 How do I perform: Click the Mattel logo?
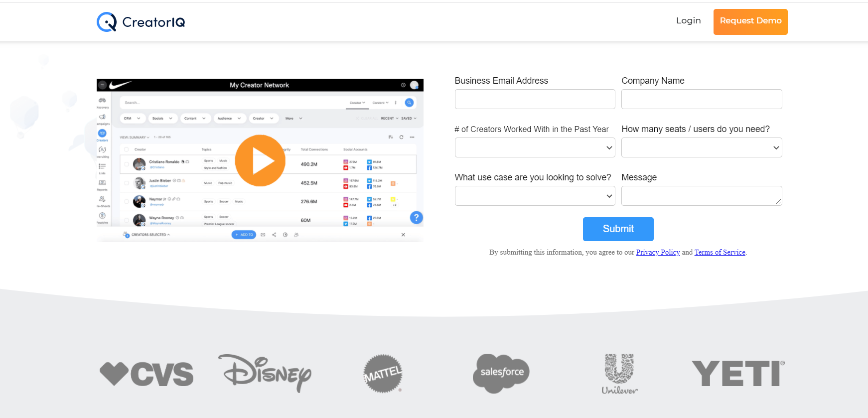(383, 374)
